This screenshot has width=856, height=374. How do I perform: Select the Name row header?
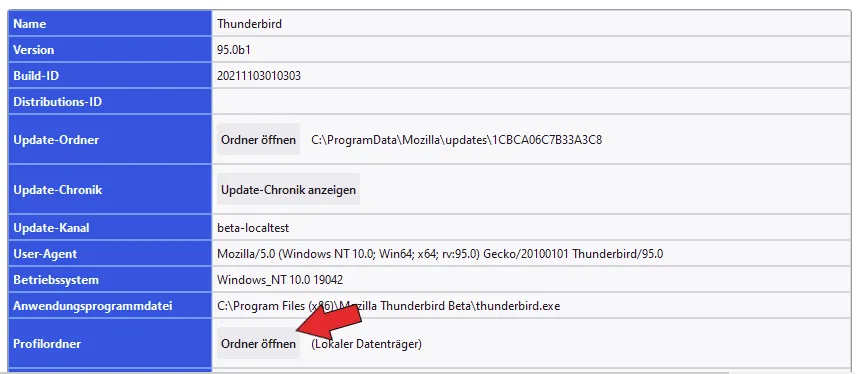pyautogui.click(x=110, y=23)
